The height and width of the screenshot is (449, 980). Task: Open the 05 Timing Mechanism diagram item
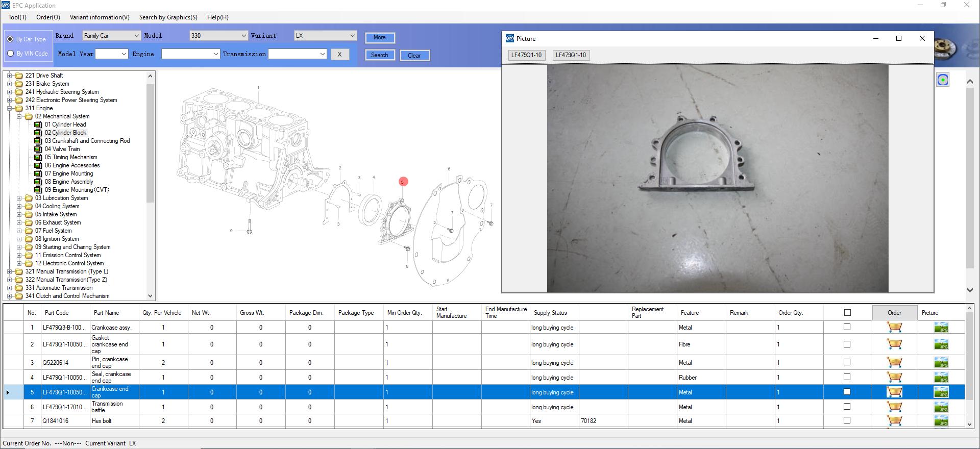pyautogui.click(x=70, y=157)
